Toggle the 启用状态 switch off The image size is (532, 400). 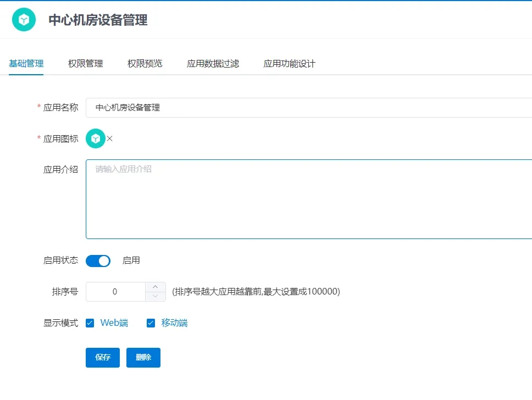pos(98,260)
